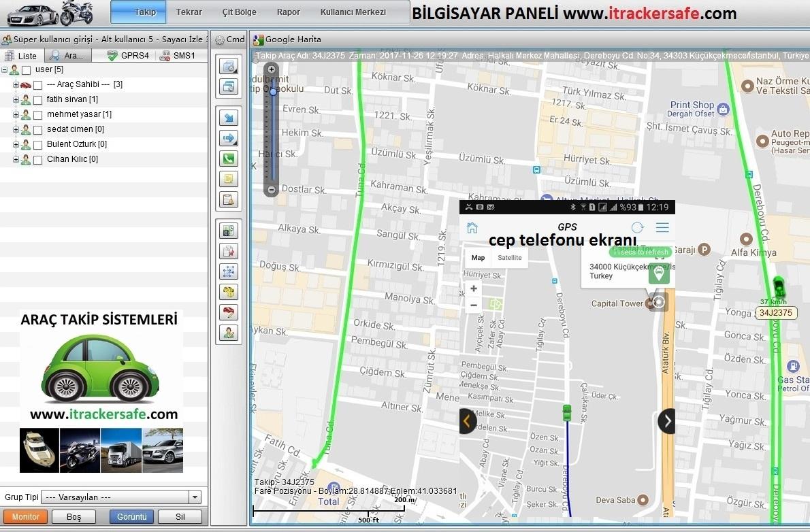Click the home icon in phone screen
810x532 pixels.
472,228
